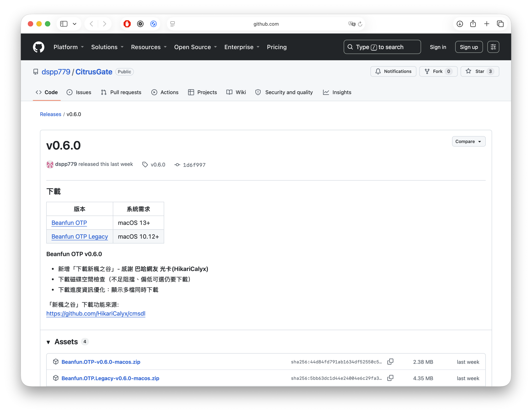Switch to the Issues tab
This screenshot has width=532, height=414.
(x=79, y=92)
